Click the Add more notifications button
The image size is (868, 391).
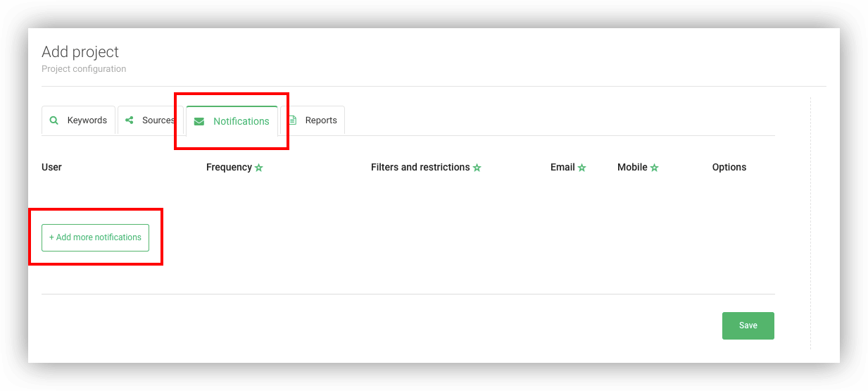pos(95,237)
